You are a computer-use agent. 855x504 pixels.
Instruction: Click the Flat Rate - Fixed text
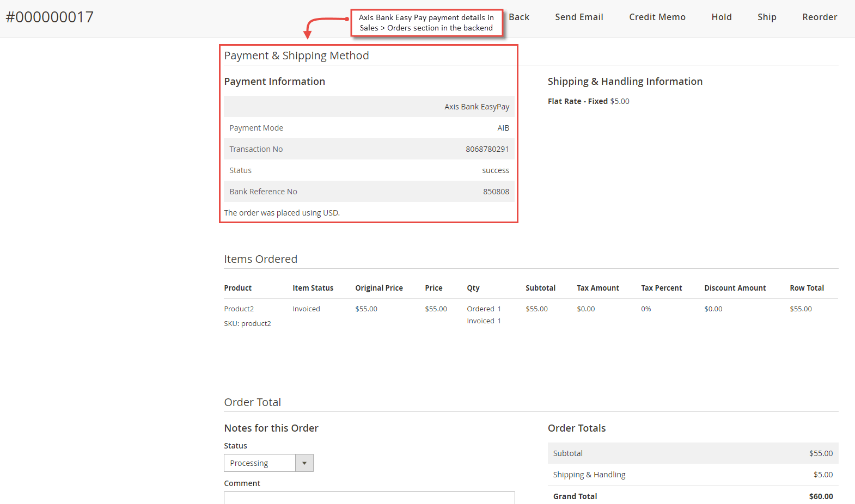click(x=578, y=101)
